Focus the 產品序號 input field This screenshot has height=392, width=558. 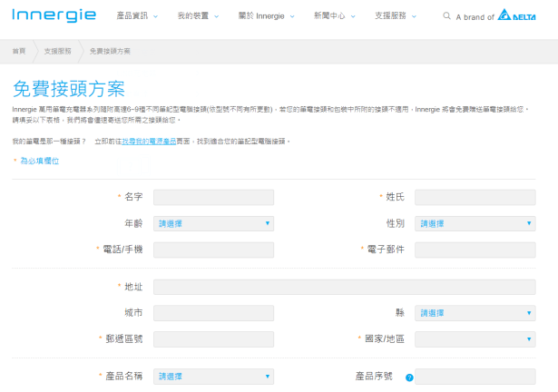click(x=475, y=377)
